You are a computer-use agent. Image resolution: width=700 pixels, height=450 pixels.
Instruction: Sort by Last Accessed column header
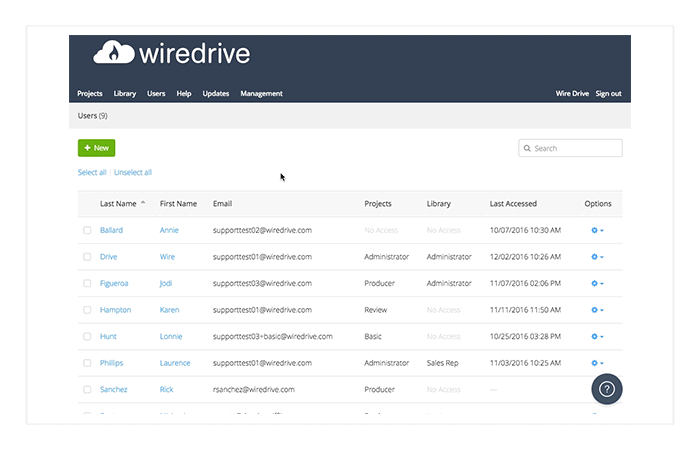coord(513,204)
